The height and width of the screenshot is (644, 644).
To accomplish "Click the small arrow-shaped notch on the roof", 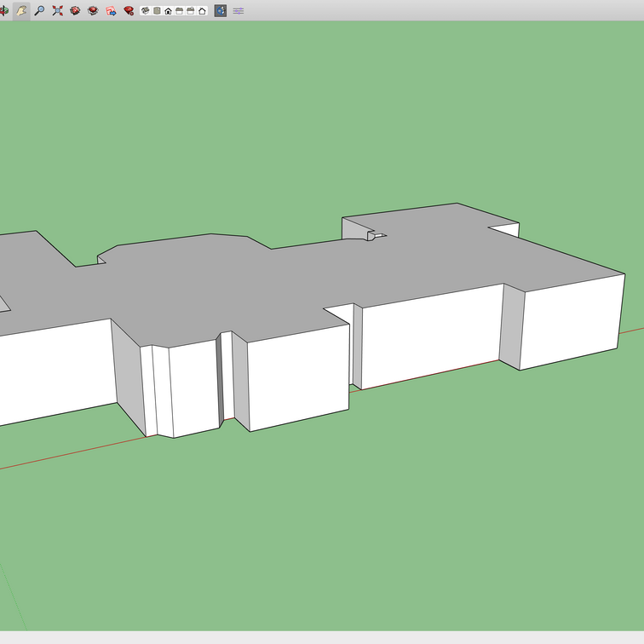I will (376, 236).
